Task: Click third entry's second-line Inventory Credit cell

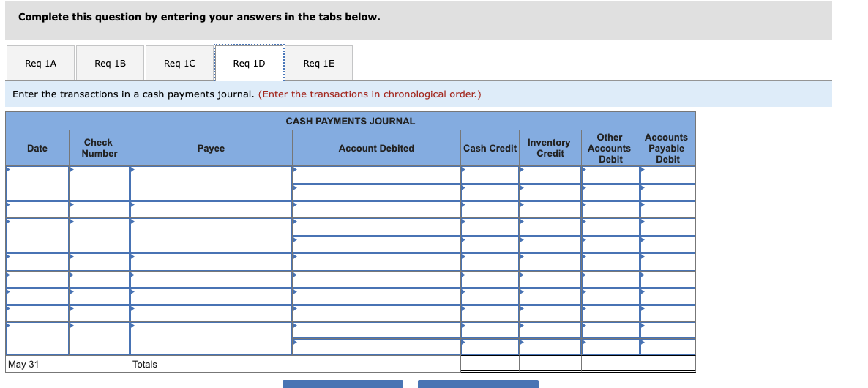Action: (550, 245)
